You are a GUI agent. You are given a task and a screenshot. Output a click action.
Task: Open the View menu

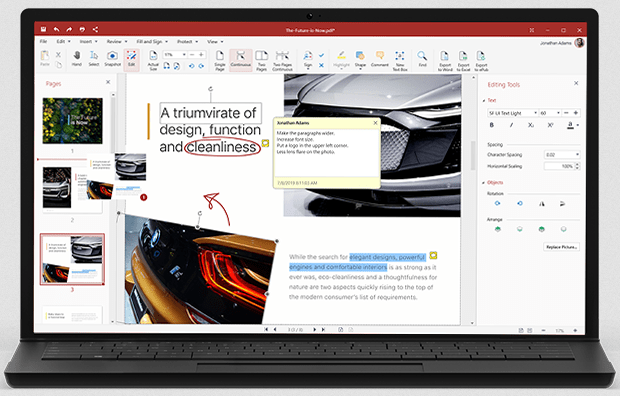215,42
